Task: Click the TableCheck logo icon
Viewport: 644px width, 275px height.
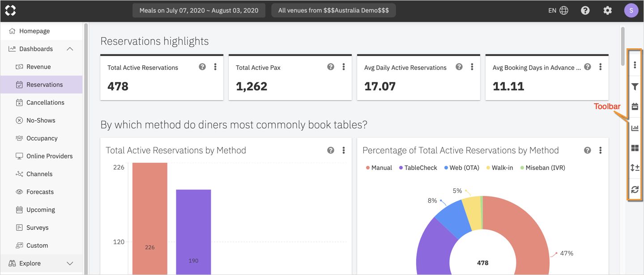Action: 10,10
